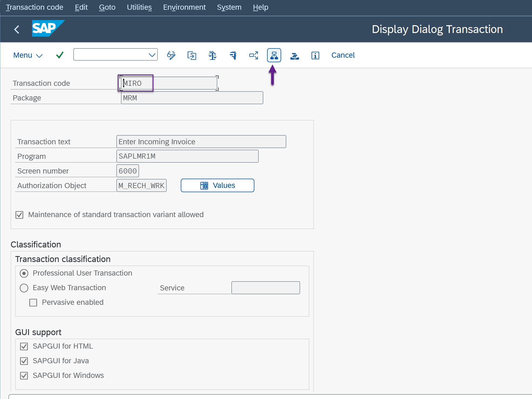
Task: Expand the Menu dropdown
Action: (x=28, y=55)
